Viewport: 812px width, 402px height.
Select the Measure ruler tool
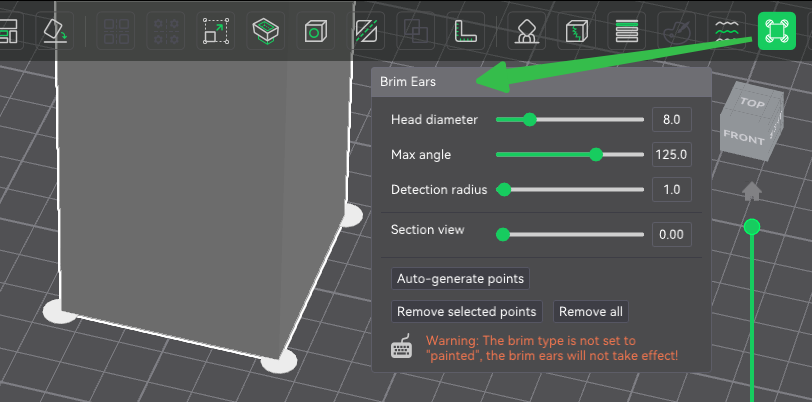coord(466,31)
